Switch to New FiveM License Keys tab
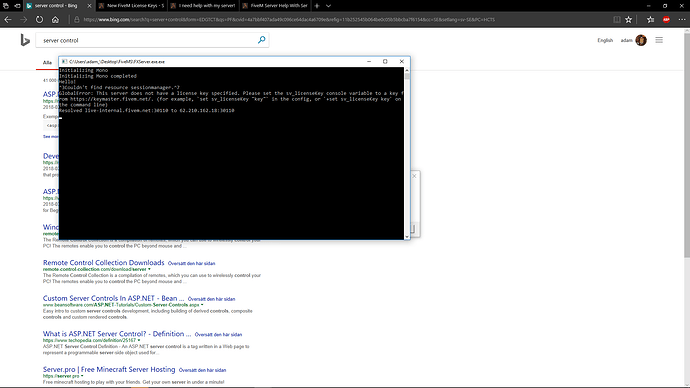Screen dimensions: 690x388 pyautogui.click(x=131, y=6)
